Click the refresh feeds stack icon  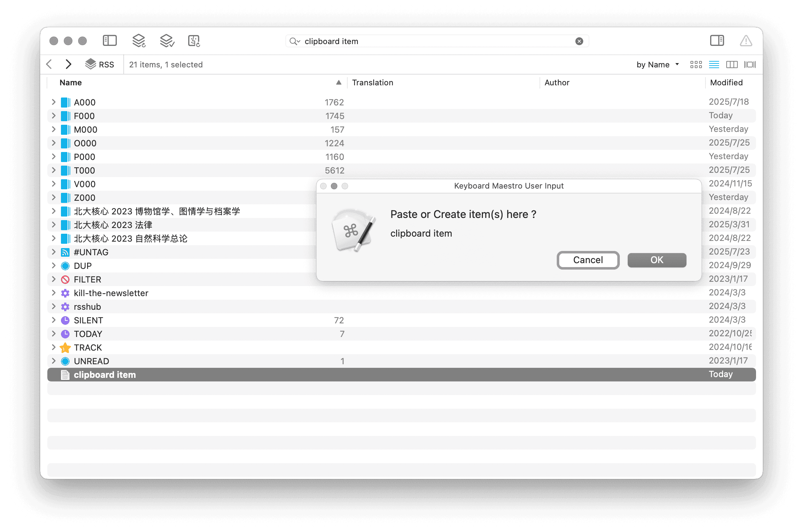pyautogui.click(x=139, y=41)
